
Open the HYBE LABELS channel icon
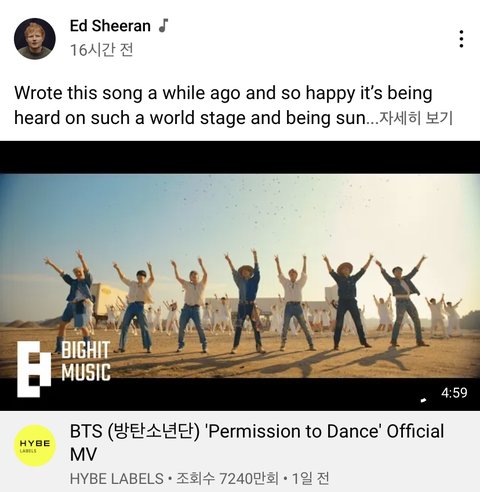(35, 445)
